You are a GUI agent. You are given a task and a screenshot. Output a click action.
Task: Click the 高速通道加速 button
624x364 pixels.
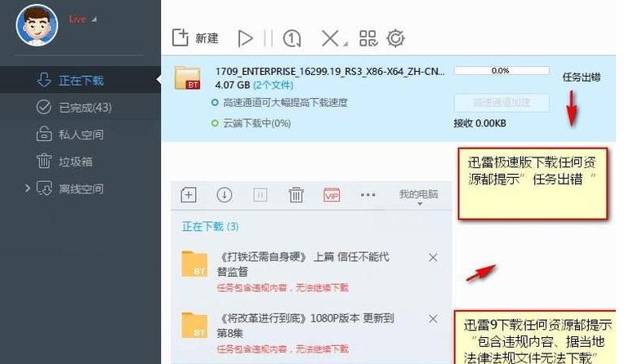(x=501, y=103)
